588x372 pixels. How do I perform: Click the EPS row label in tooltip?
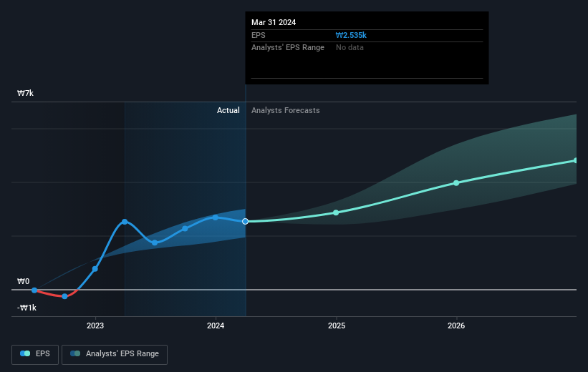259,35
